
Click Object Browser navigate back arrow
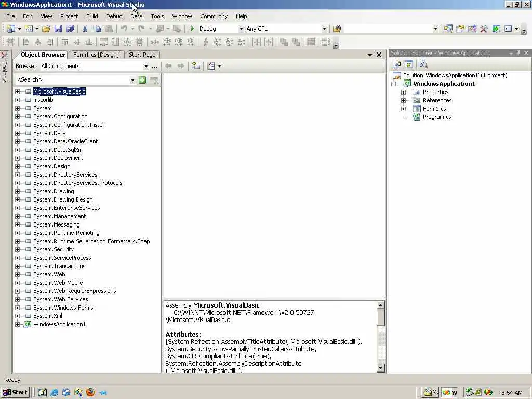[x=169, y=66]
